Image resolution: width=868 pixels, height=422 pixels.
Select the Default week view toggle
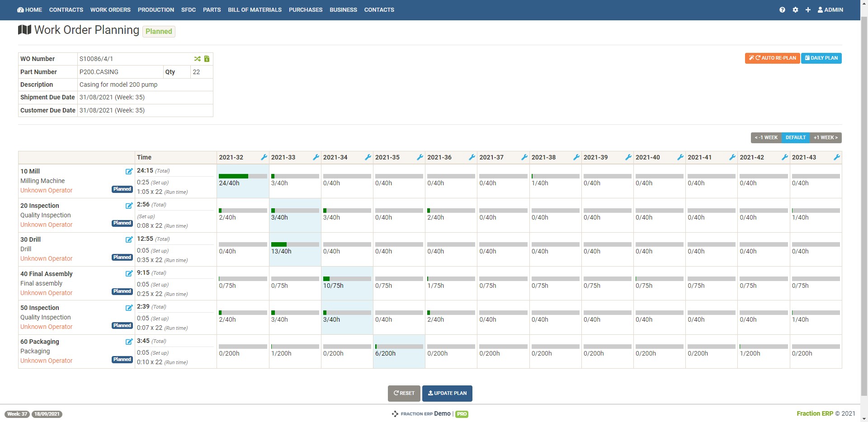[x=795, y=137]
